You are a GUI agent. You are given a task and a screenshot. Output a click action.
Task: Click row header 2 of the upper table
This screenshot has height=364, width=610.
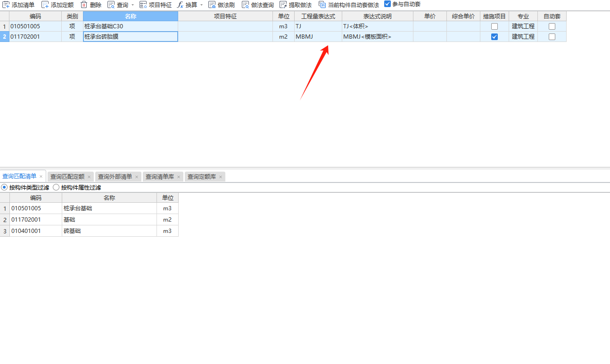pyautogui.click(x=5, y=37)
